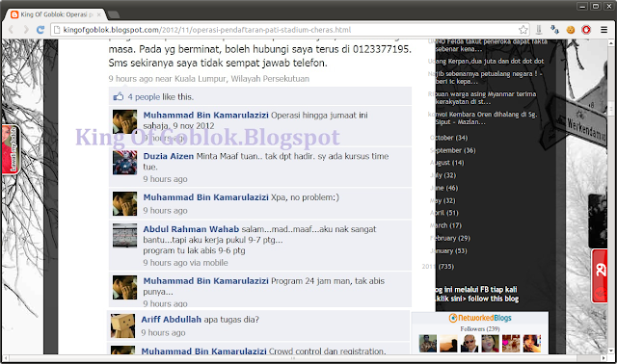
Task: Click the red widget tab on right edge
Action: (600, 276)
